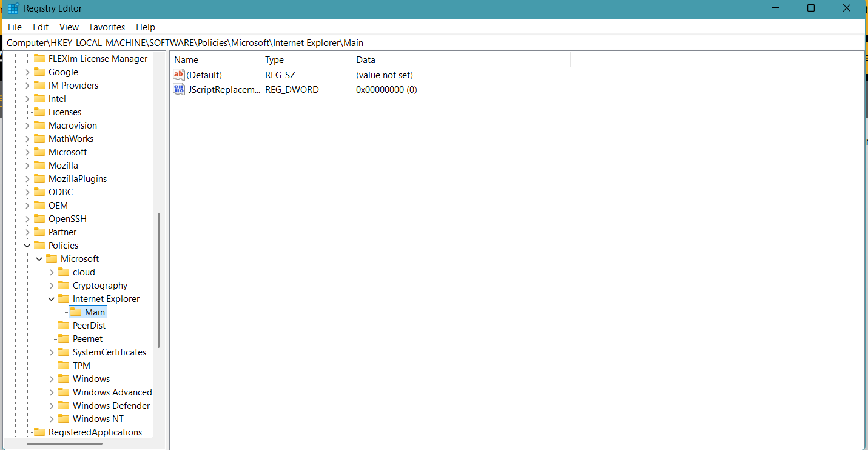
Task: Collapse the Microsoft key under Policies
Action: (x=39, y=259)
